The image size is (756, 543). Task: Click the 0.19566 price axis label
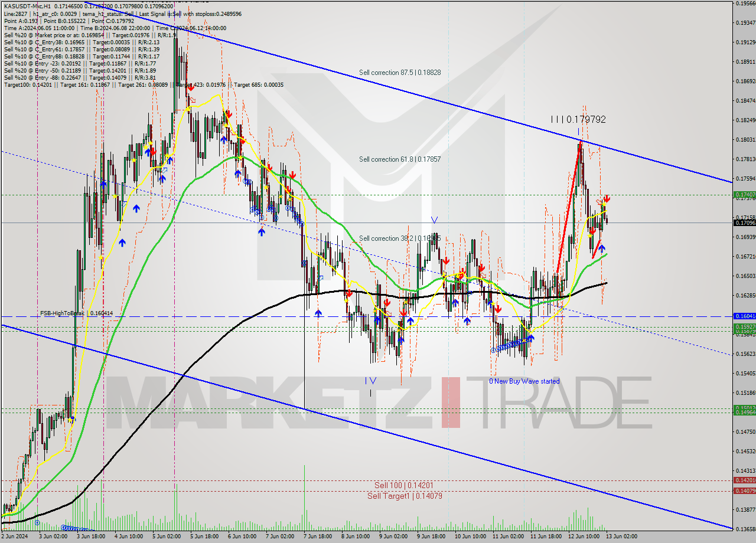(x=745, y=4)
